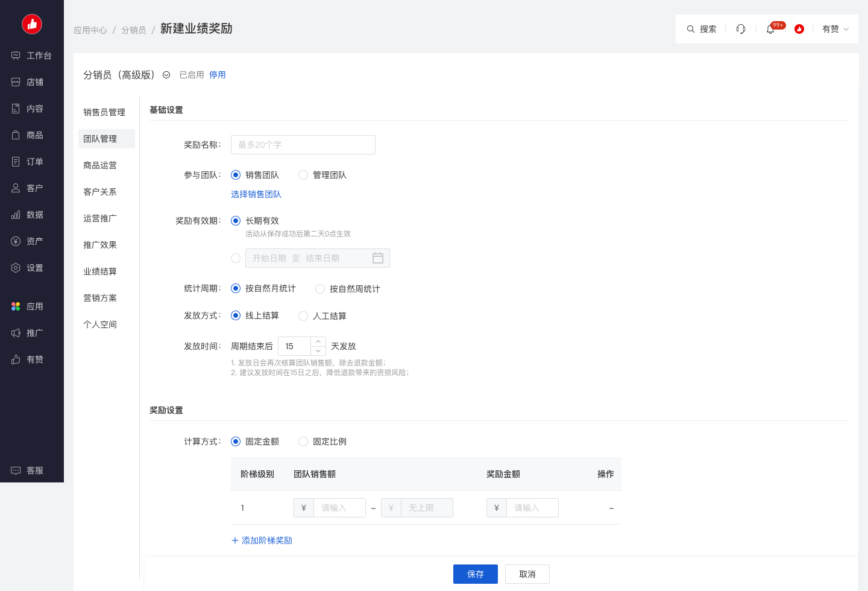Go to 分销员 breadcrumb link
Viewport: 868px width, 591px height.
coord(134,30)
